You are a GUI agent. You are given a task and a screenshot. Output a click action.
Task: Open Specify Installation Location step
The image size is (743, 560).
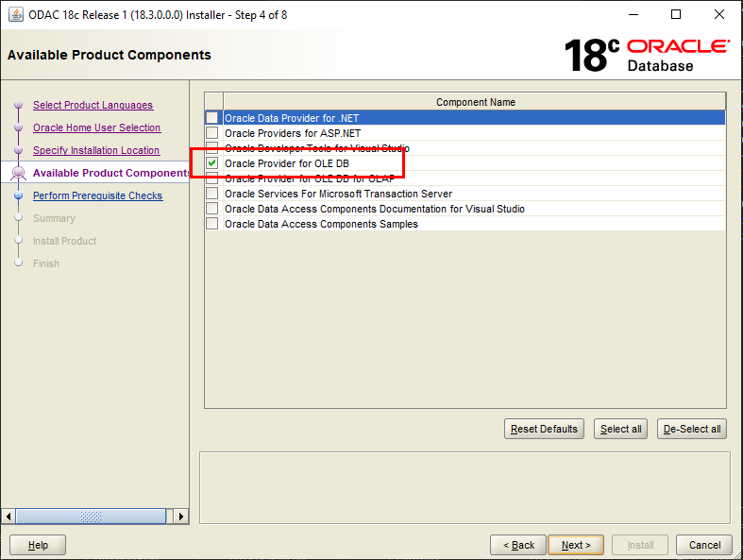pos(96,150)
